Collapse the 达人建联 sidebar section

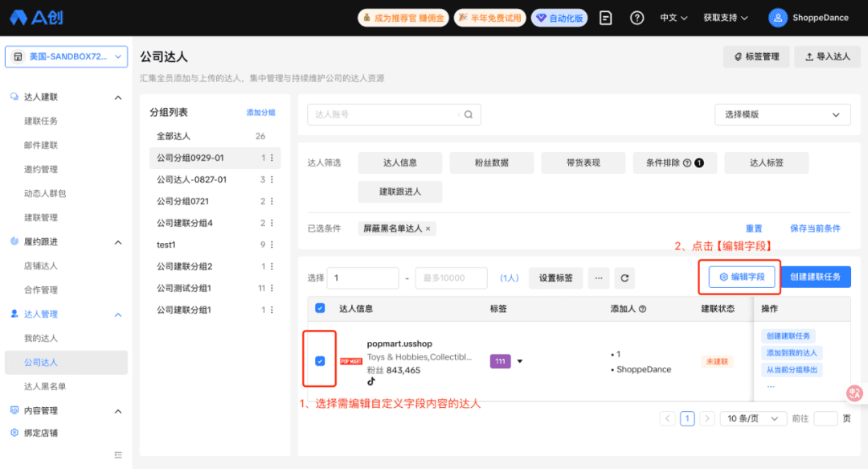[118, 97]
